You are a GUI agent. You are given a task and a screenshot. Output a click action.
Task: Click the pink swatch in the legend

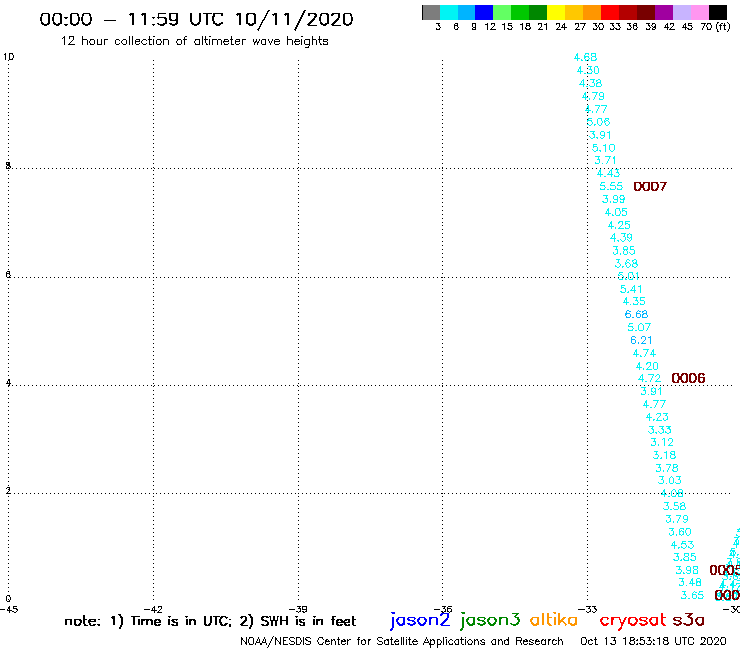coord(699,12)
